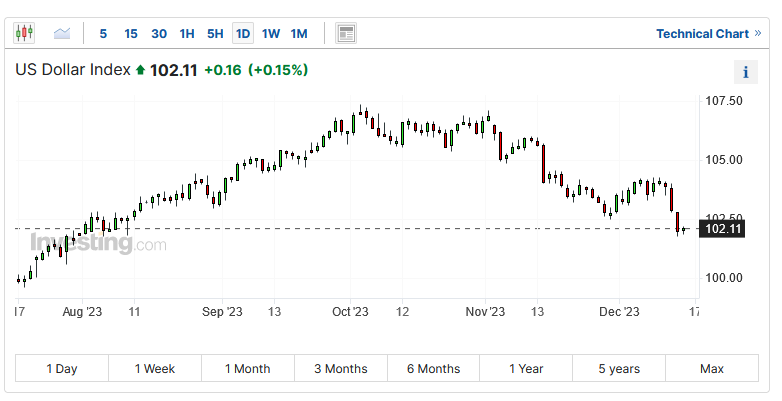
Task: Set interval to 1W
Action: click(271, 33)
